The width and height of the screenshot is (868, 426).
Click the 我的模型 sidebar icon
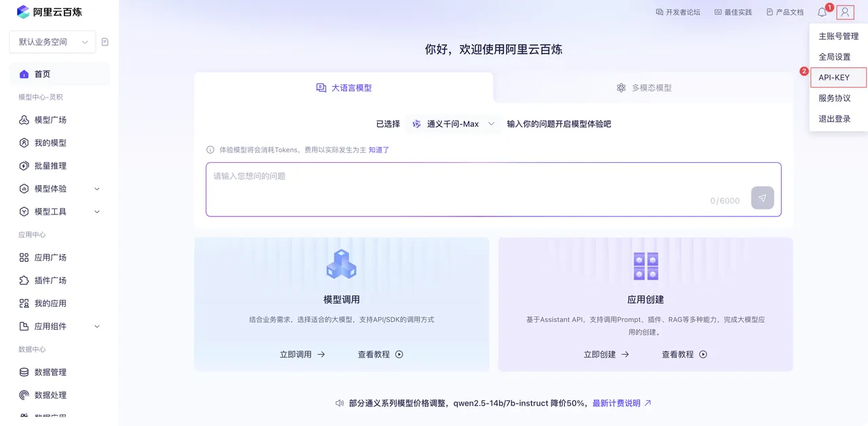tap(24, 143)
